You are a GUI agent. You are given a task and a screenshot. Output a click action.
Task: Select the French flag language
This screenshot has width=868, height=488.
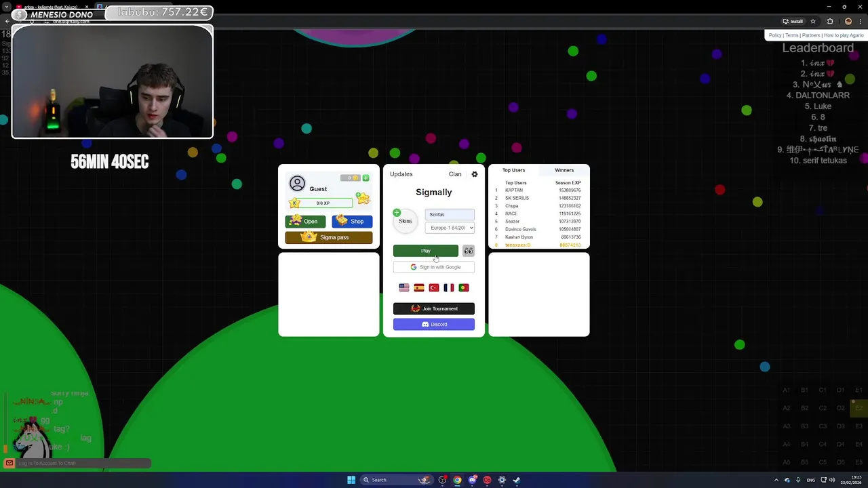coord(449,287)
